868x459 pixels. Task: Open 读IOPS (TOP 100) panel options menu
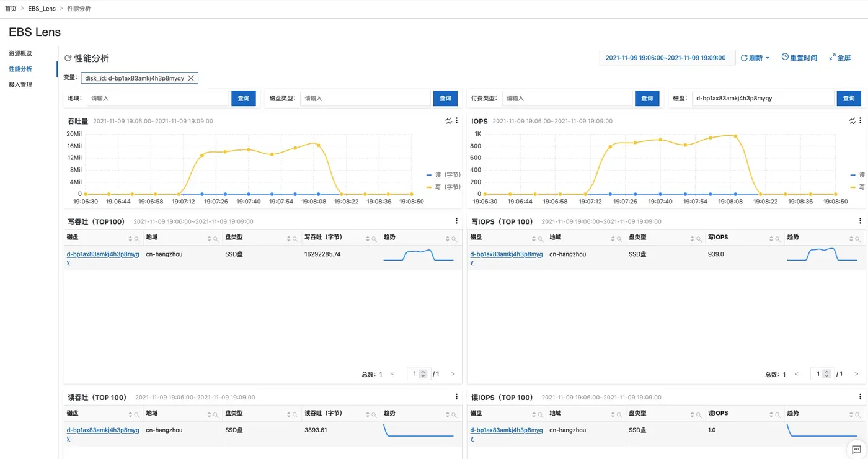[860, 397]
